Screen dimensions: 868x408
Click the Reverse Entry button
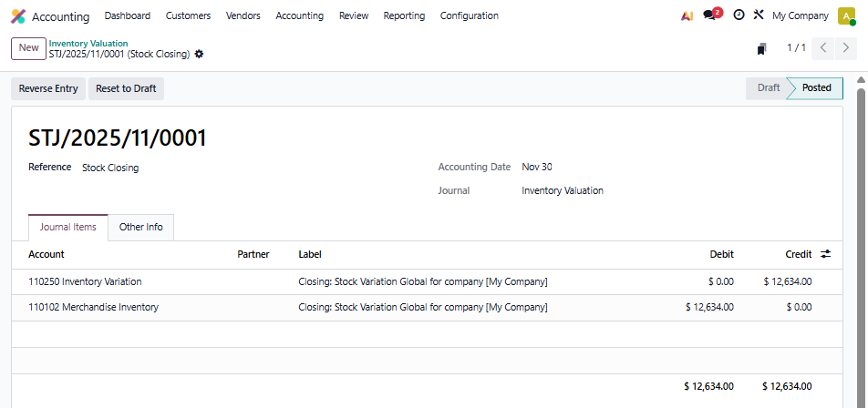tap(49, 89)
